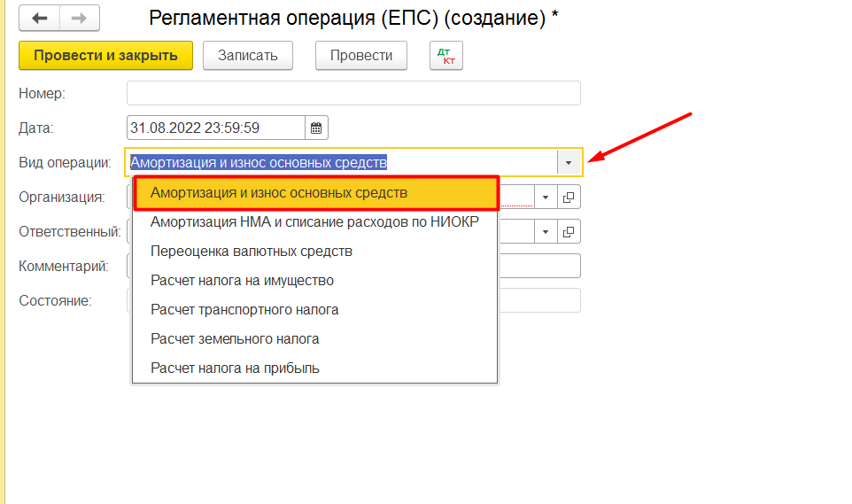Click the back navigation arrow

[x=39, y=18]
